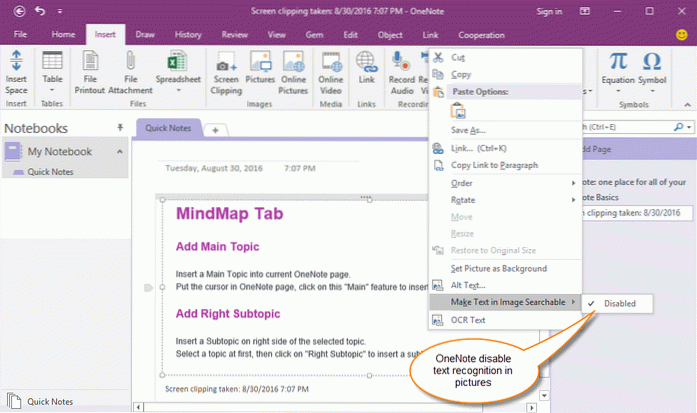This screenshot has height=413, width=697.
Task: Click the Screen Clipping icon
Action: click(x=226, y=61)
